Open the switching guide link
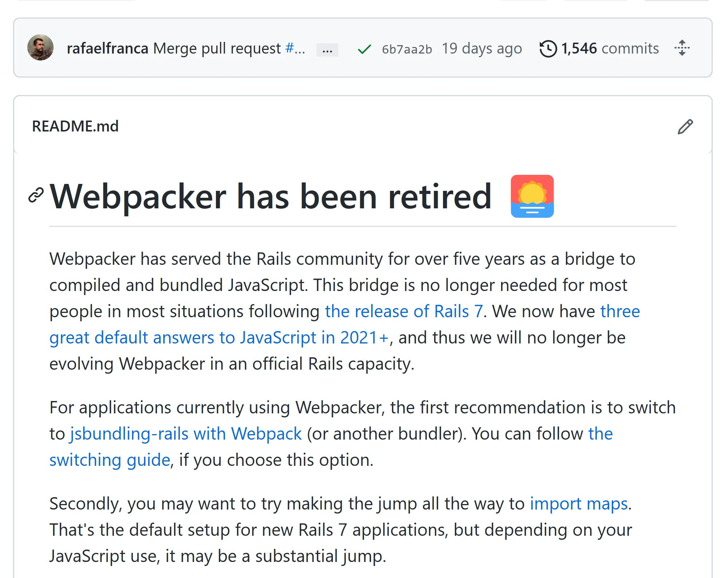This screenshot has width=728, height=578. [109, 459]
